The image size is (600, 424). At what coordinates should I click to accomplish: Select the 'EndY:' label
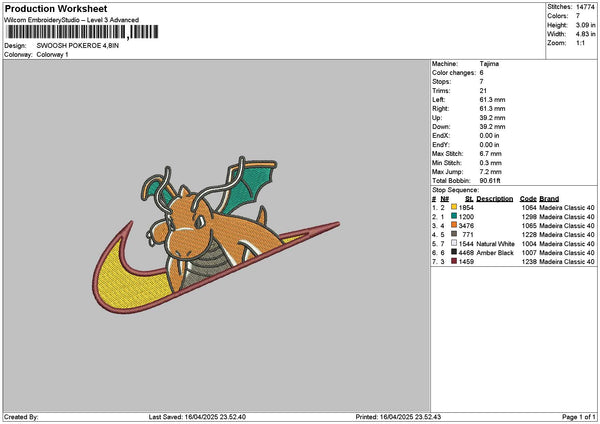pyautogui.click(x=441, y=145)
